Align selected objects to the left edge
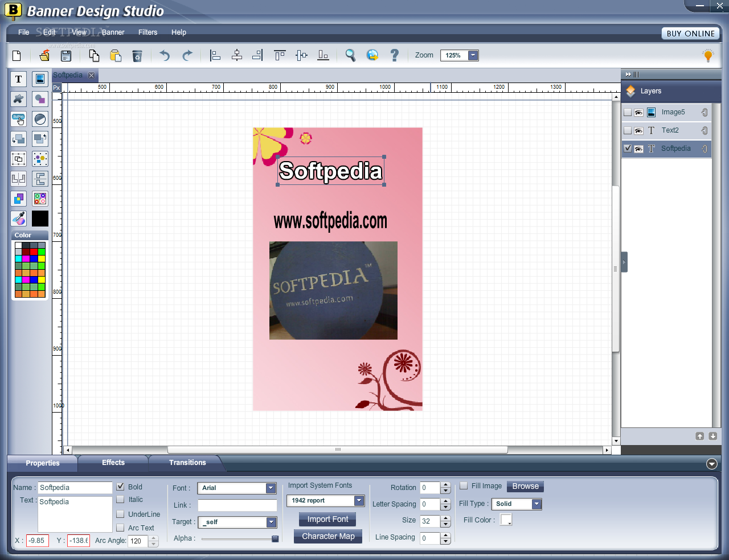 coord(215,55)
